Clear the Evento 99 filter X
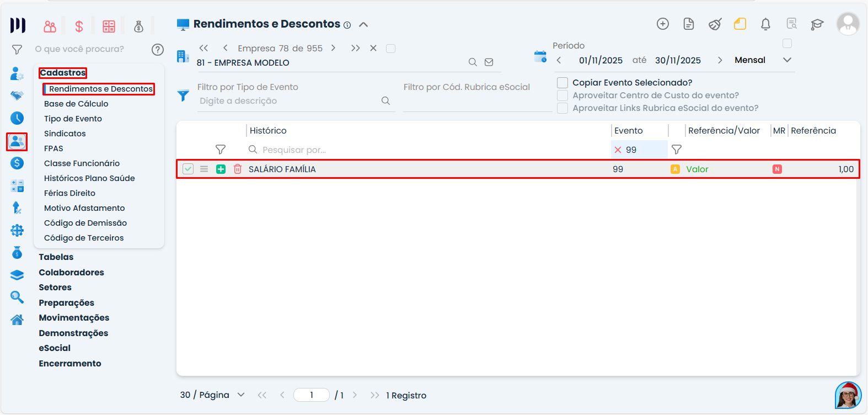Screen dimensions: 868x415 [618, 150]
